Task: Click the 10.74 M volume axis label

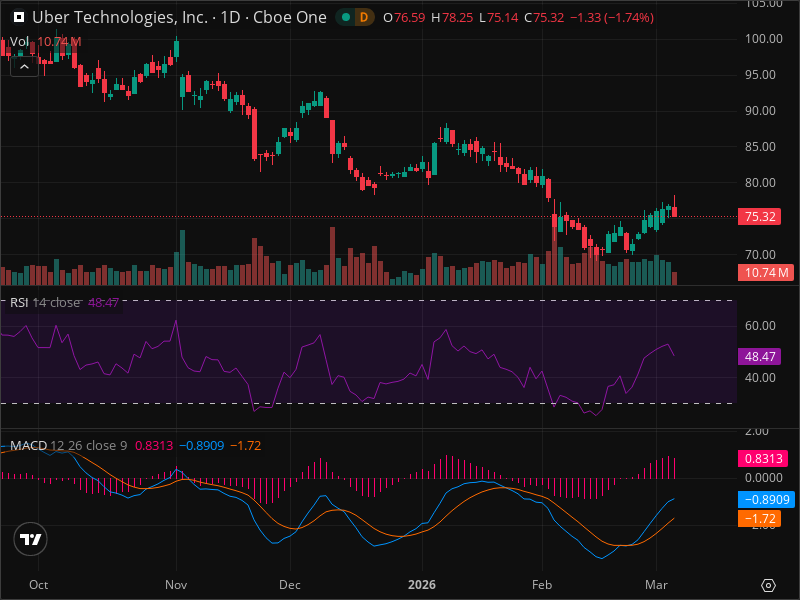Action: 766,272
